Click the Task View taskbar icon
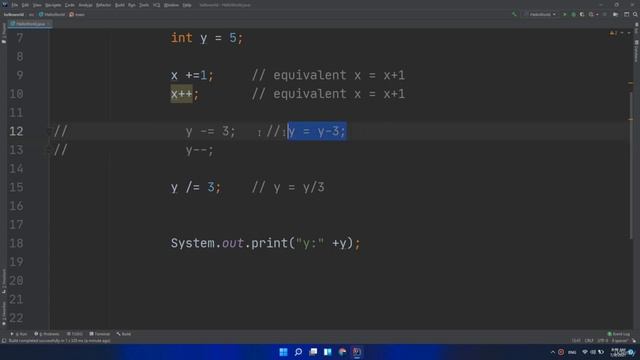This screenshot has height=360, width=640. 313,352
